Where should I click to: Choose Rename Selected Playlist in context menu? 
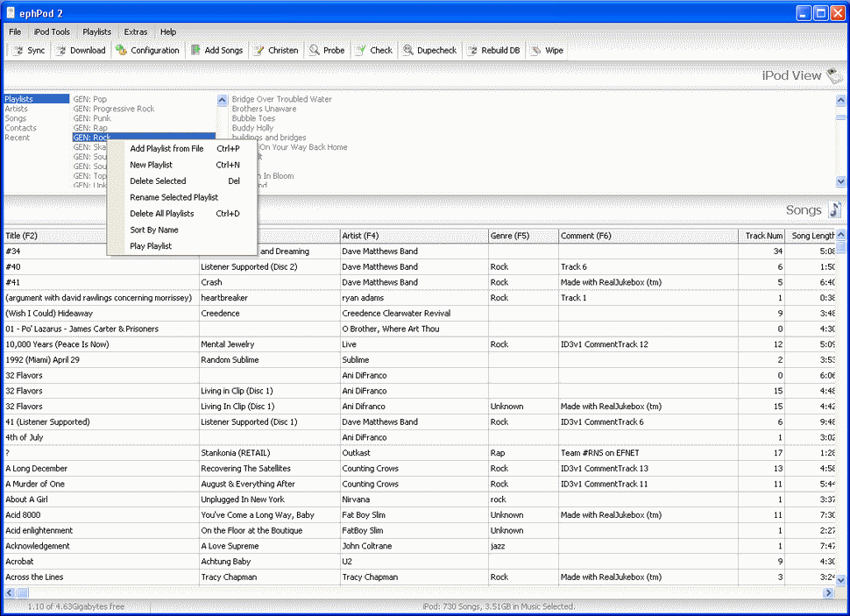(174, 197)
